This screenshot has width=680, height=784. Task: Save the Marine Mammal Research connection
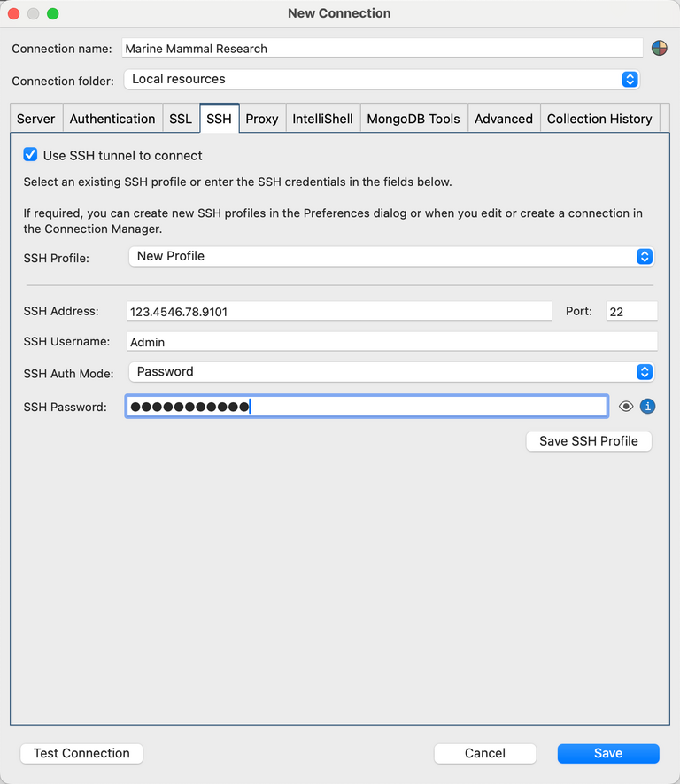607,753
